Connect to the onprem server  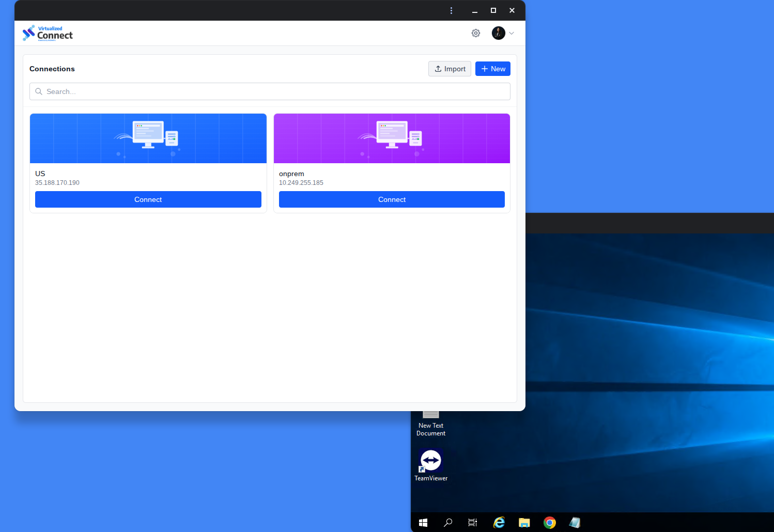[x=391, y=199]
